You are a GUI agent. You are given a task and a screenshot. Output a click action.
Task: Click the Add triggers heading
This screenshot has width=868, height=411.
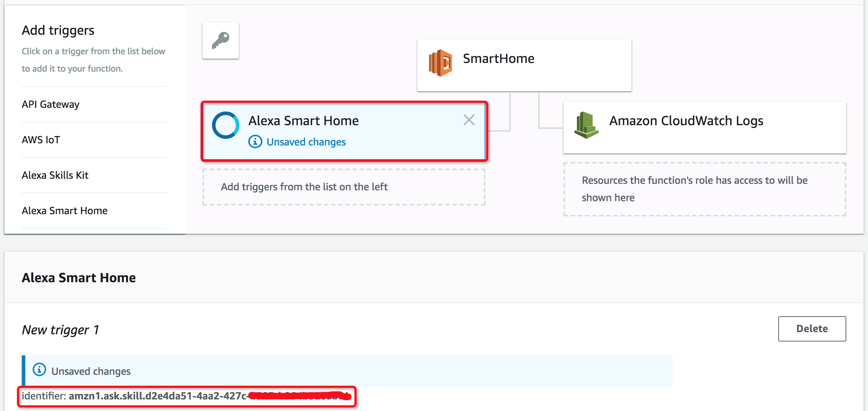tap(58, 30)
